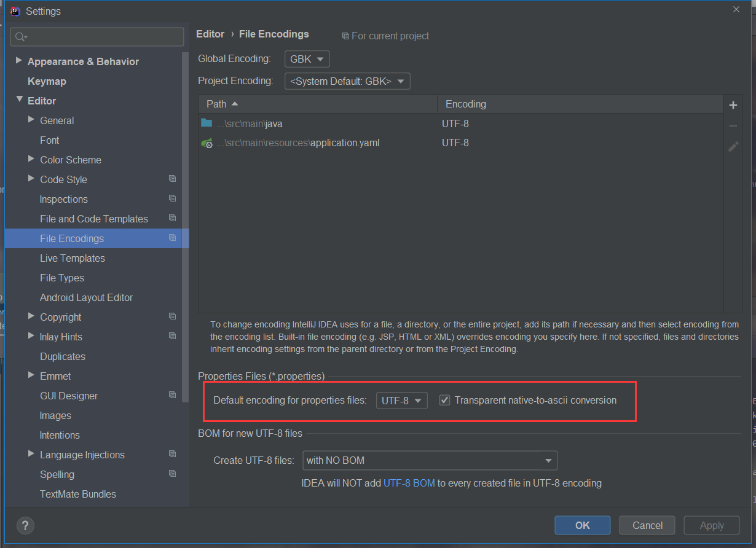Open Duplicates settings page
This screenshot has width=756, height=548.
click(x=63, y=356)
